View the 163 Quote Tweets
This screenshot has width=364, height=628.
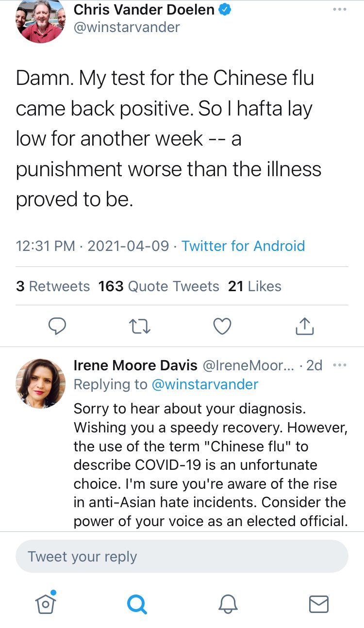[159, 286]
